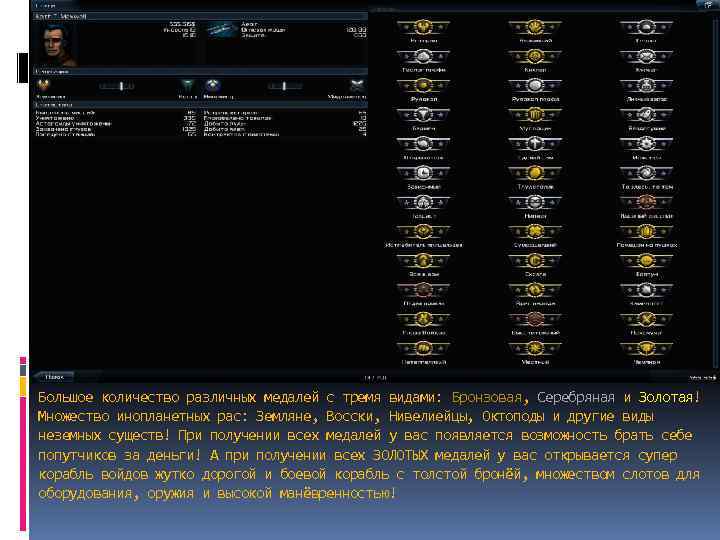Image resolution: width=720 pixels, height=540 pixels.
Task: Click the bronze medal above Помощник на рудниках
Action: 646,203
